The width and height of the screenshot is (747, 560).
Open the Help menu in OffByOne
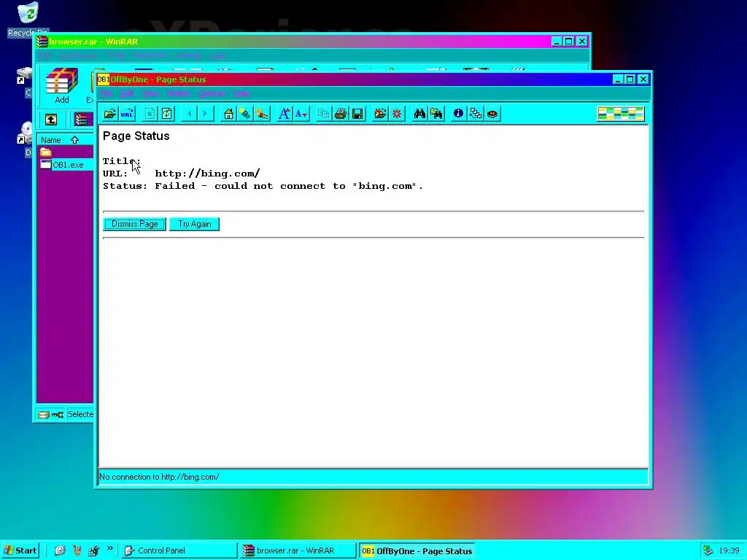241,94
